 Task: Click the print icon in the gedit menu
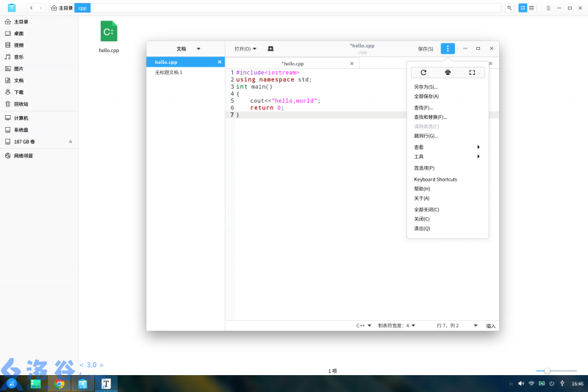pos(448,73)
